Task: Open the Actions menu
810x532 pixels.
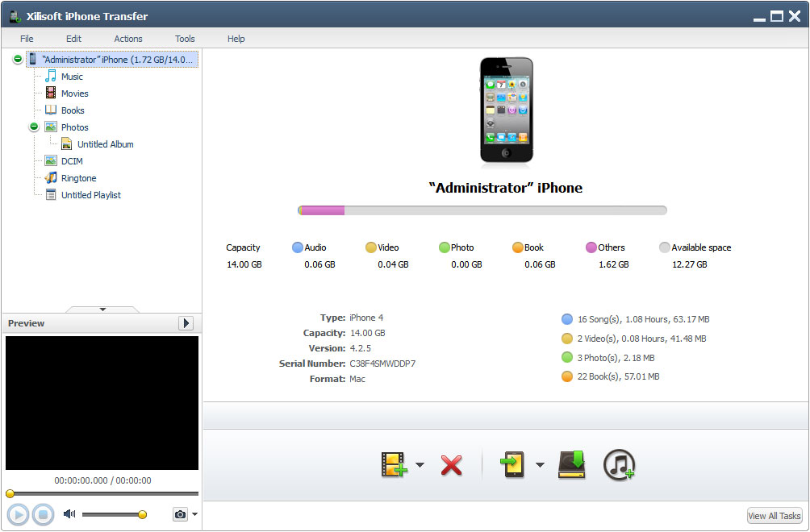Action: pyautogui.click(x=128, y=39)
